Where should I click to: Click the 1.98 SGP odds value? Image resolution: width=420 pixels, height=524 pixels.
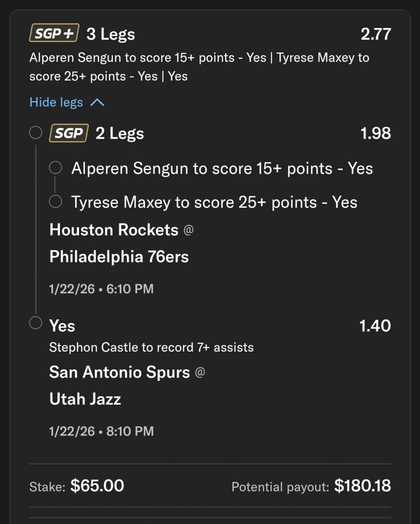pyautogui.click(x=375, y=133)
